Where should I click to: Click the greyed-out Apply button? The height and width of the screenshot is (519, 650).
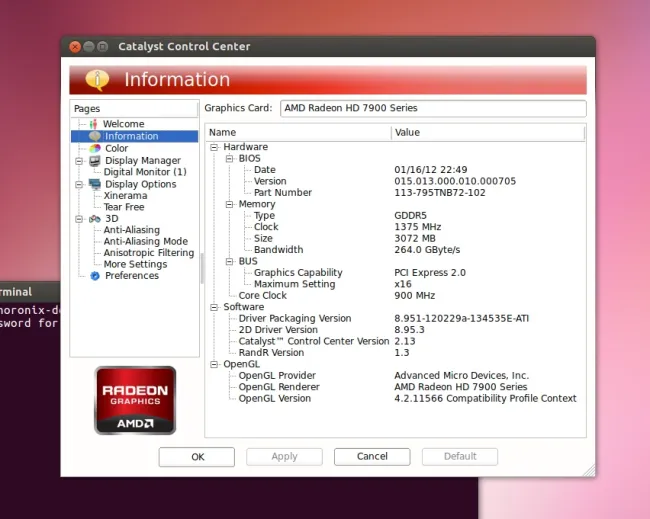(x=284, y=456)
